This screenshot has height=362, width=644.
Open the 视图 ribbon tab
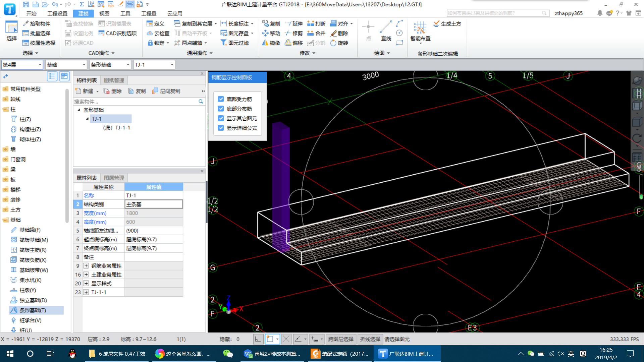point(104,13)
